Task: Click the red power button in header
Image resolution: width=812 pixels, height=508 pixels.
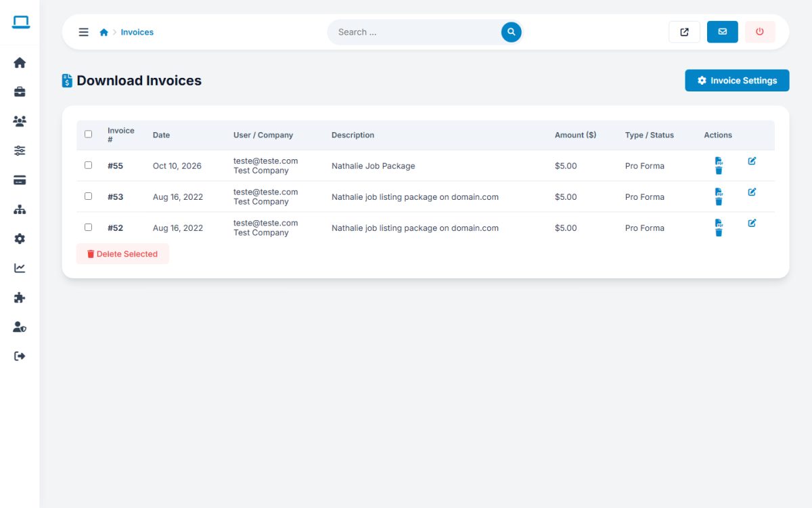Action: (x=760, y=32)
